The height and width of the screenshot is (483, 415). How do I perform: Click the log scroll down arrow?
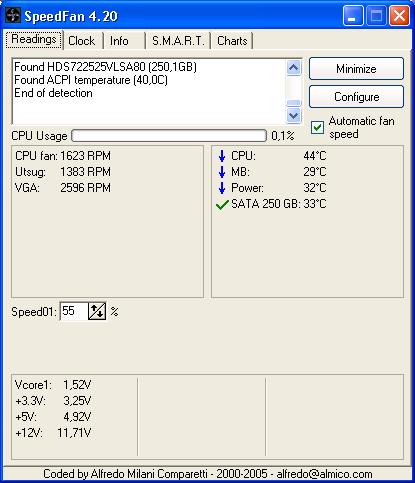(294, 115)
